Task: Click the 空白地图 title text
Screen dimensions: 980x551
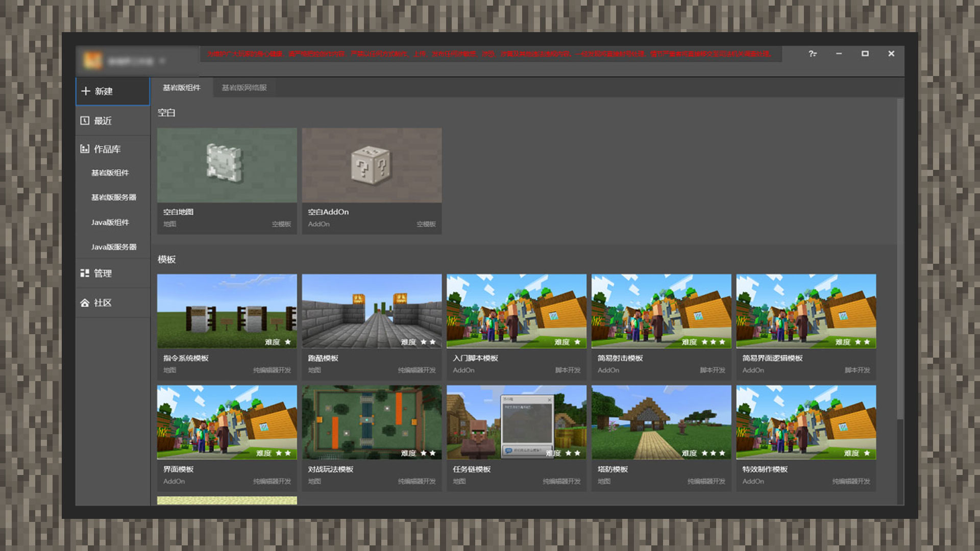Action: point(178,212)
